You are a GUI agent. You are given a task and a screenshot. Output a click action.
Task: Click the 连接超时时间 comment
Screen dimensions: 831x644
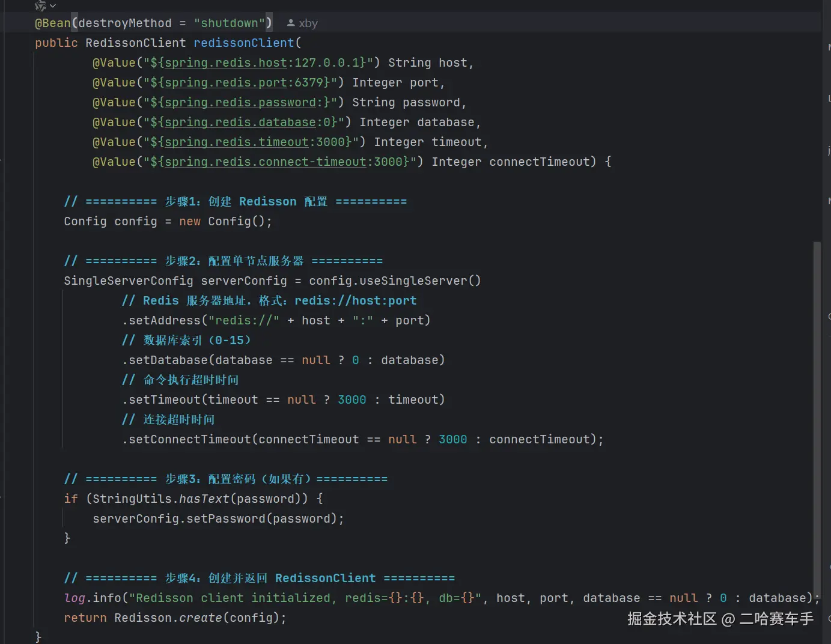point(168,419)
